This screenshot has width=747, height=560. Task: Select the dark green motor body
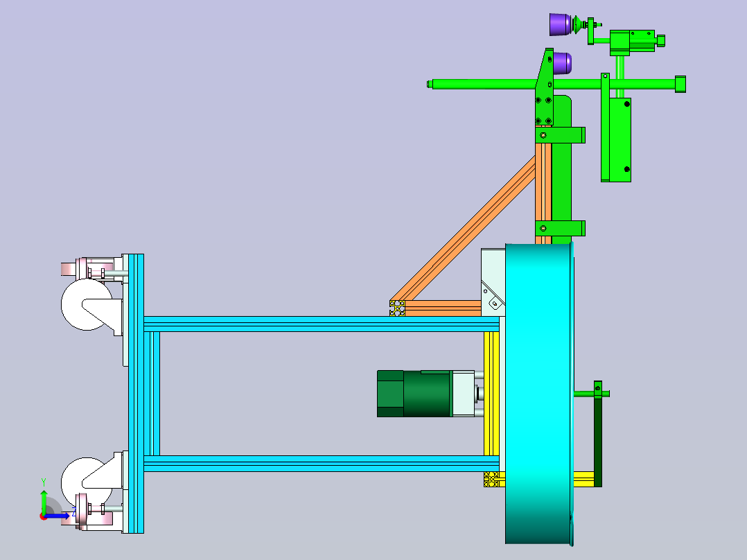[x=414, y=394]
